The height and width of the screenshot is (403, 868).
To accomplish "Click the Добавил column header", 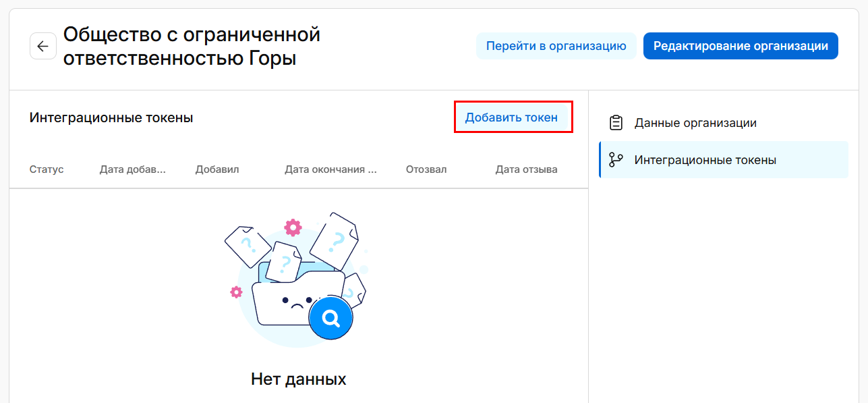I will click(x=216, y=169).
